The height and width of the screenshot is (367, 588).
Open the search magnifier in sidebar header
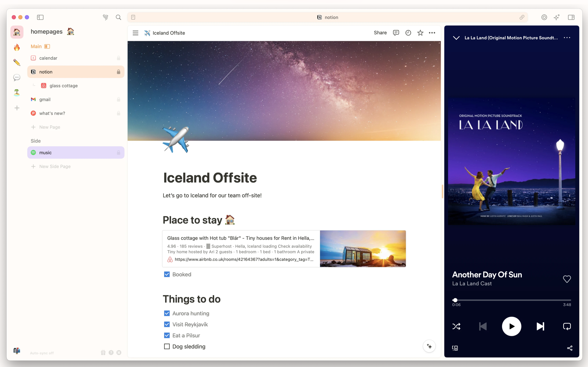(118, 17)
